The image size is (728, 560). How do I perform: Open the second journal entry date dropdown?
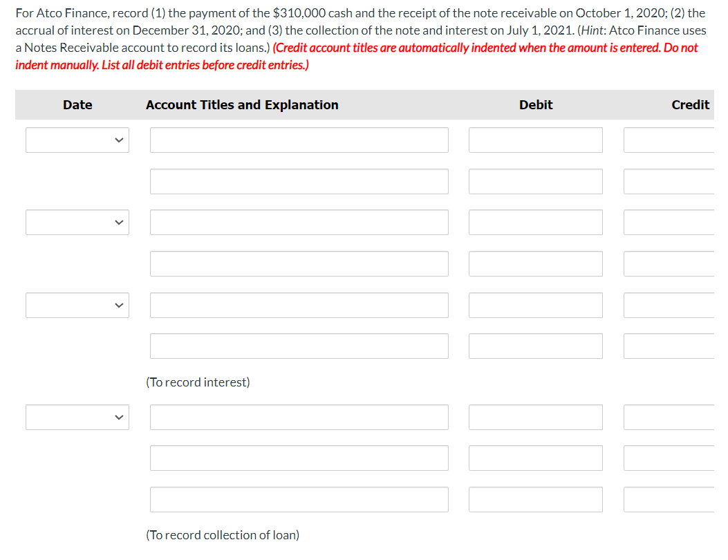(x=77, y=222)
